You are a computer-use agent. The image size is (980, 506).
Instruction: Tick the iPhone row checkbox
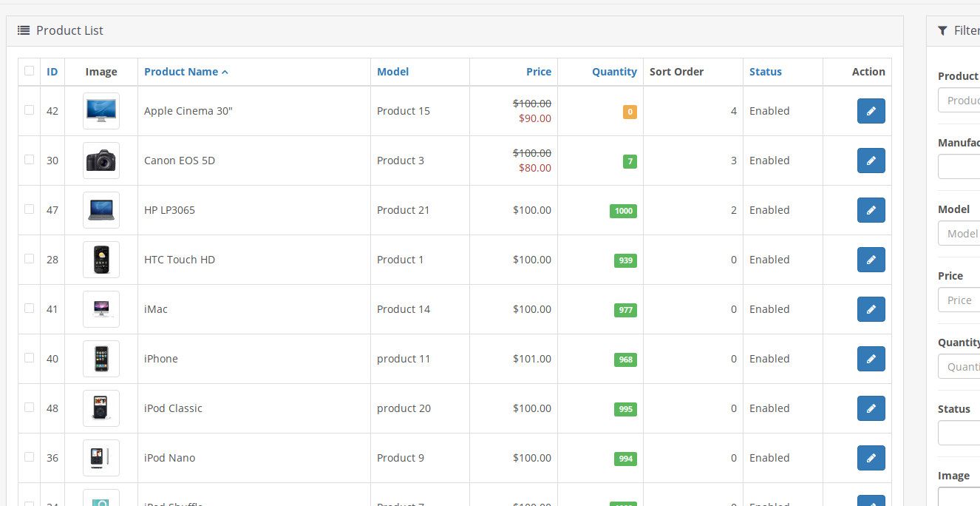(x=29, y=358)
